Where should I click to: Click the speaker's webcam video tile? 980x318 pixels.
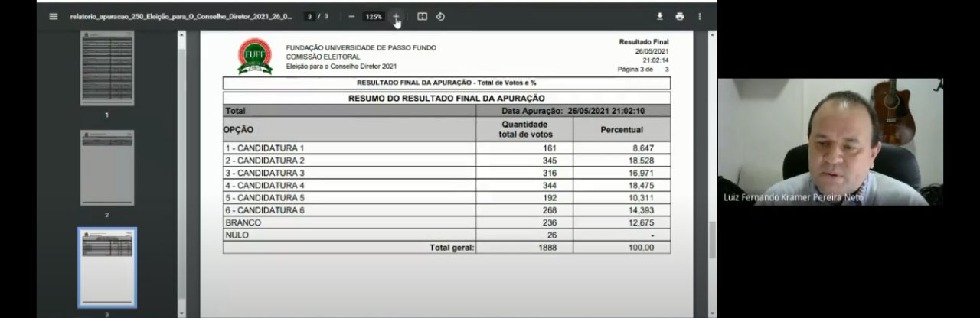click(x=830, y=141)
